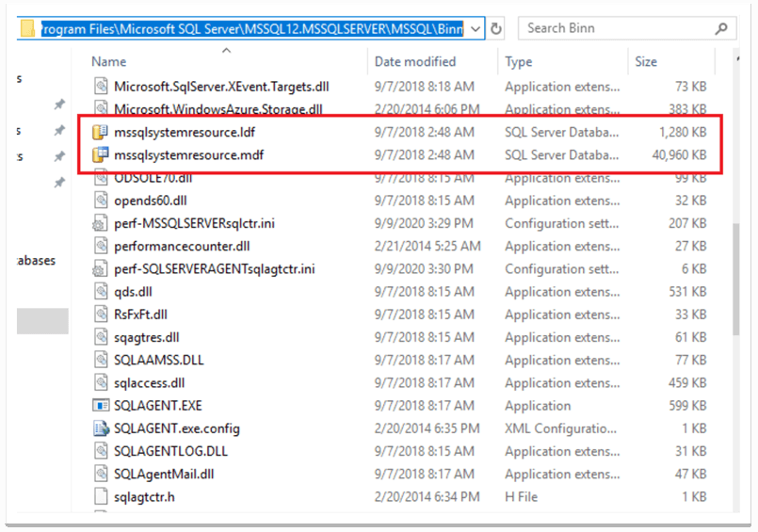Click icon of RsFxFt.dll

click(100, 314)
